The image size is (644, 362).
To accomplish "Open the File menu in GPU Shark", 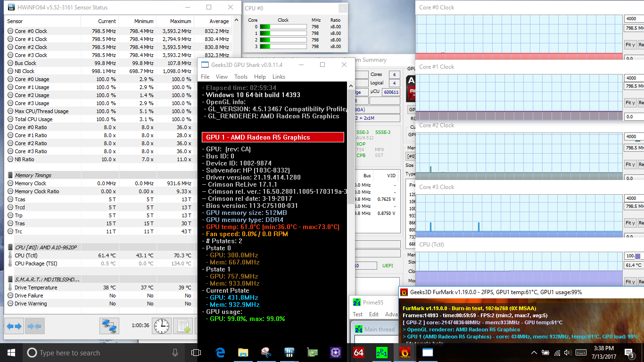I will pyautogui.click(x=205, y=77).
